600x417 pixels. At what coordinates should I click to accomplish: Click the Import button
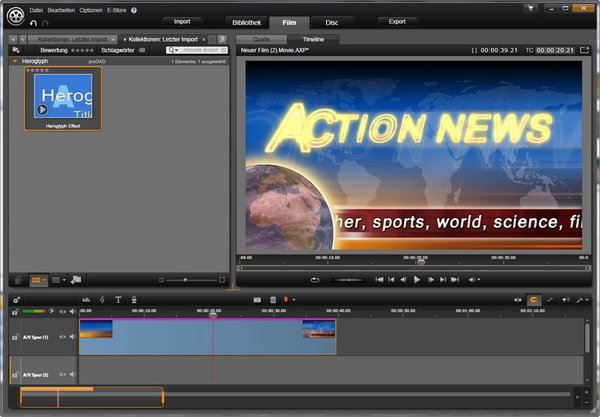pos(182,21)
